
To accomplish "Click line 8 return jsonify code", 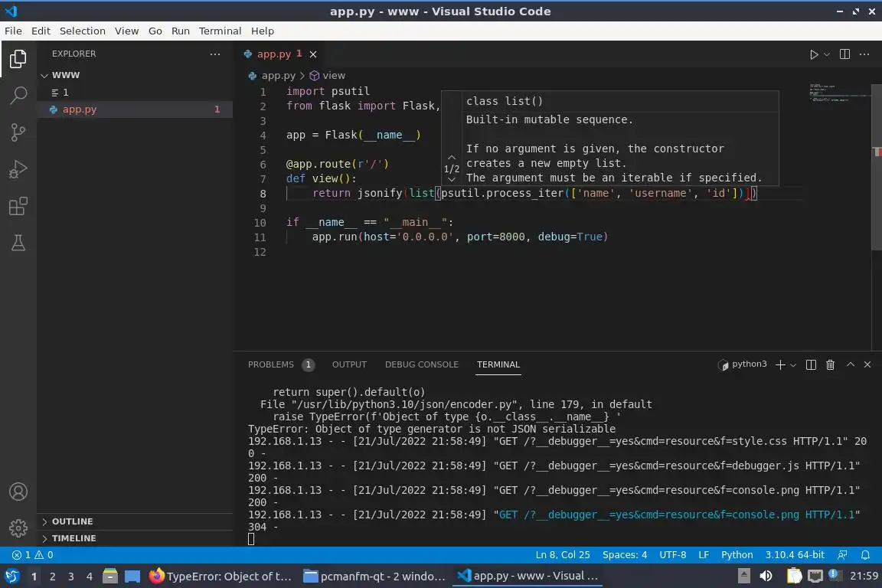I will [x=534, y=194].
